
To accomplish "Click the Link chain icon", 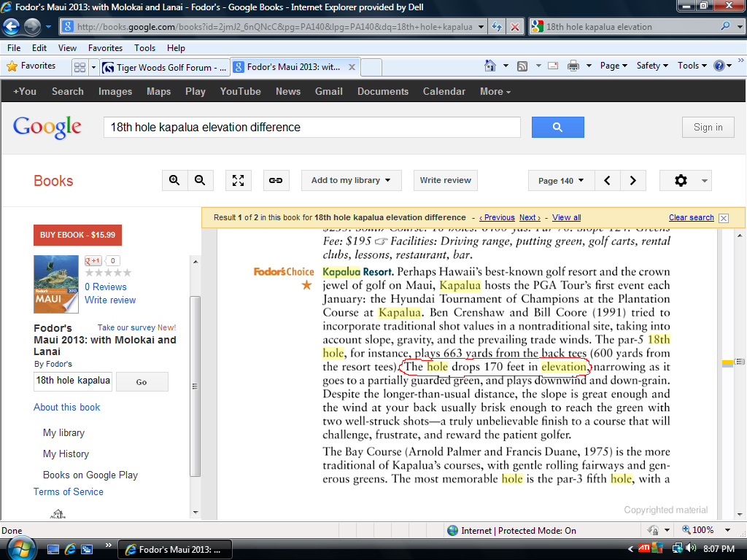I will (x=276, y=181).
